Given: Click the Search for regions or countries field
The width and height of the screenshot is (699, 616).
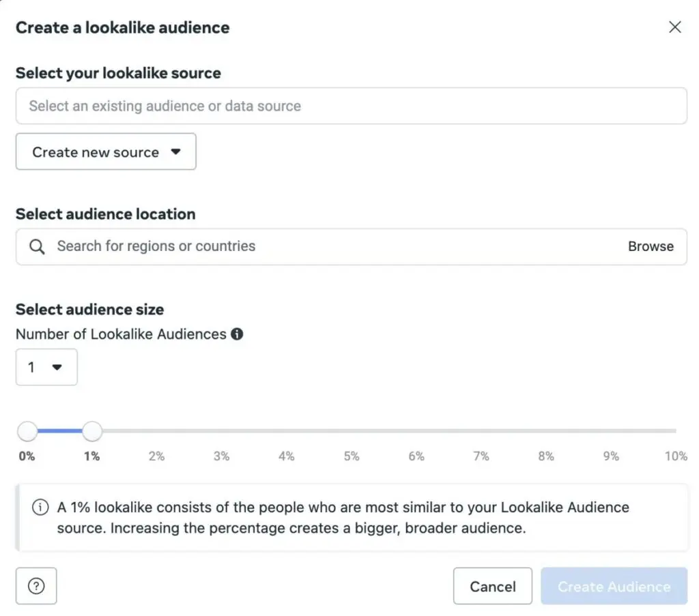Looking at the screenshot, I should click(328, 246).
